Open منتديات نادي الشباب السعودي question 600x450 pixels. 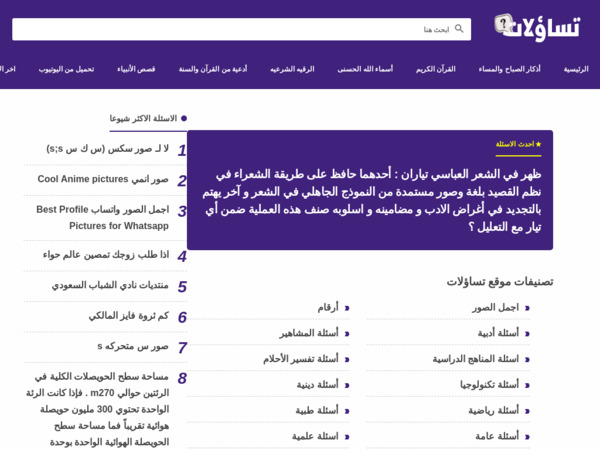point(110,285)
